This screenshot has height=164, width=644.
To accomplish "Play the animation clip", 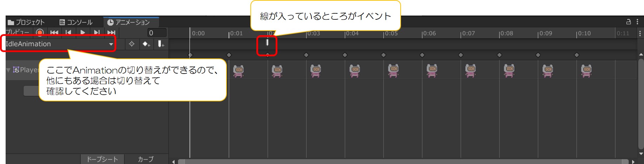I will tap(83, 33).
